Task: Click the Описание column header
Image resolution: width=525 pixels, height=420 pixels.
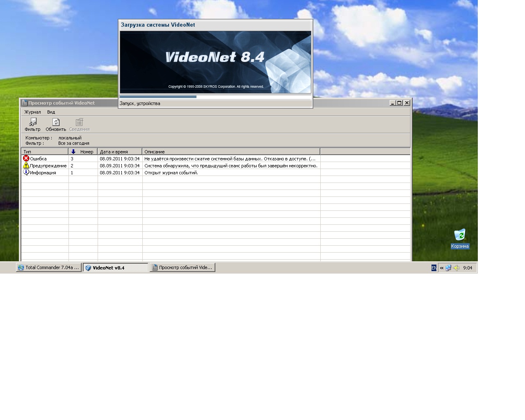Action: [231, 152]
